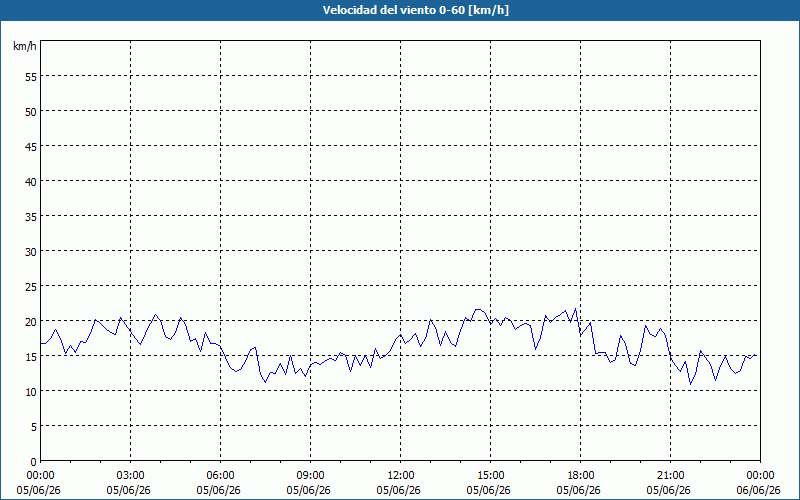
Task: Click the y-axis value 40
Action: tap(31, 182)
